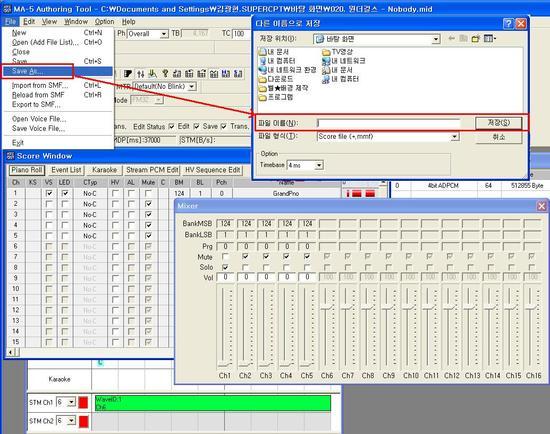The height and width of the screenshot is (434, 550).
Task: Open the Default(No Blink) dropdown
Action: click(x=192, y=87)
